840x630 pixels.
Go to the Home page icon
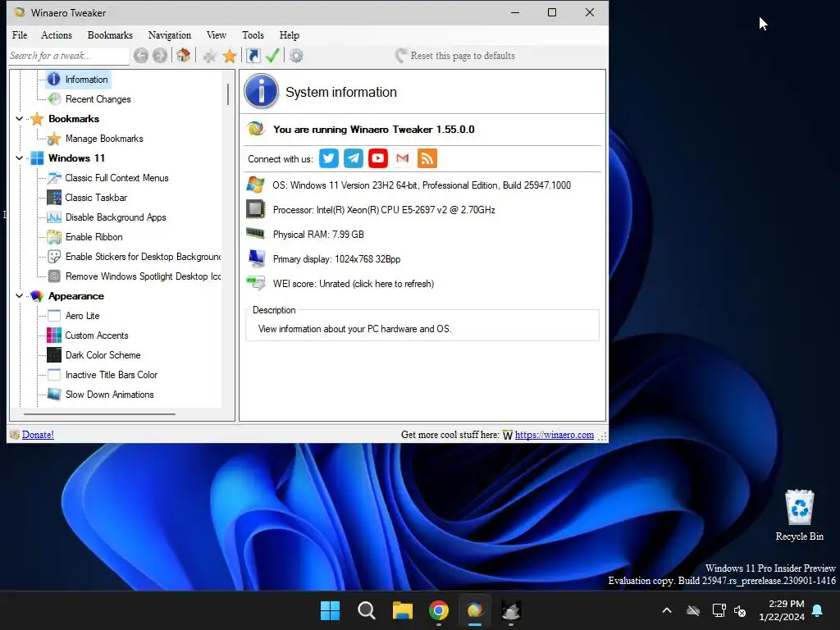pyautogui.click(x=183, y=55)
